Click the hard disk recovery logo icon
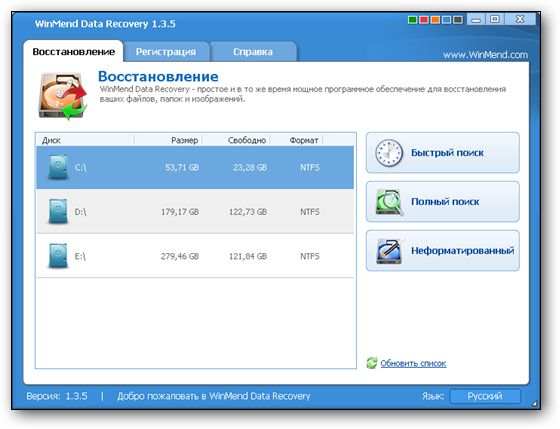The image size is (560, 429). (63, 96)
